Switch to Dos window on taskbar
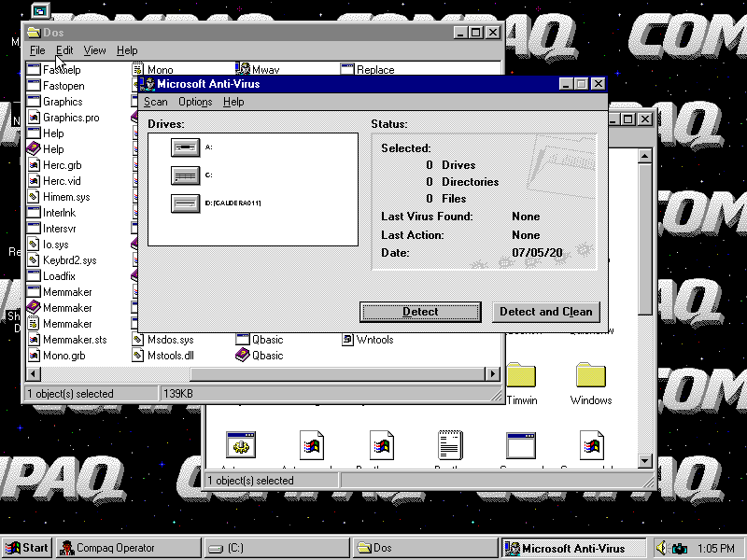This screenshot has height=560, width=747. click(426, 548)
